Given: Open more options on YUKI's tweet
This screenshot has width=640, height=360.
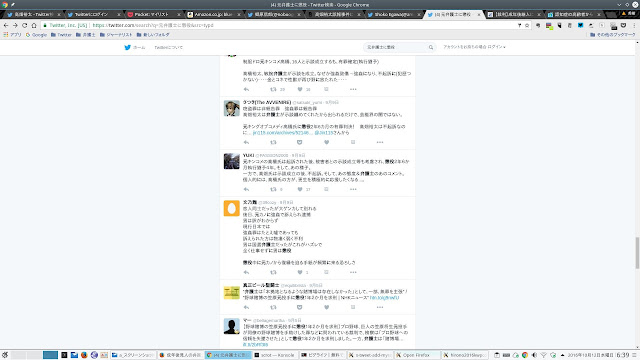Looking at the screenshot, I should [353, 189].
